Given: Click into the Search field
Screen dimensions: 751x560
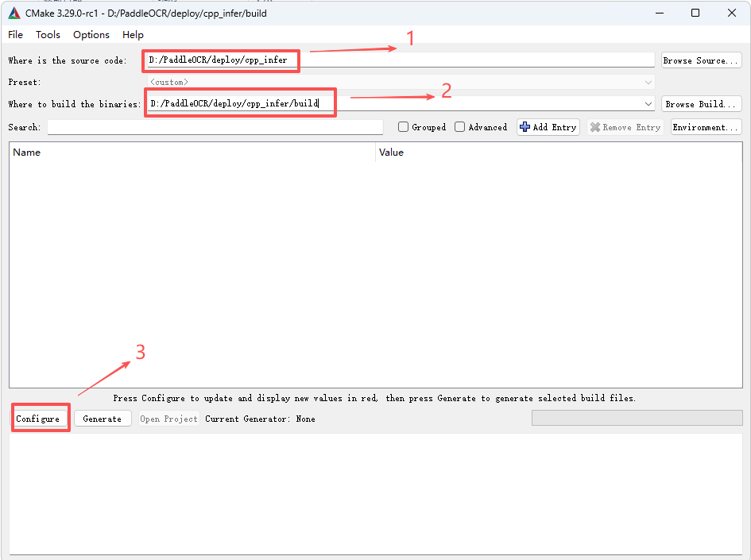Looking at the screenshot, I should [215, 127].
